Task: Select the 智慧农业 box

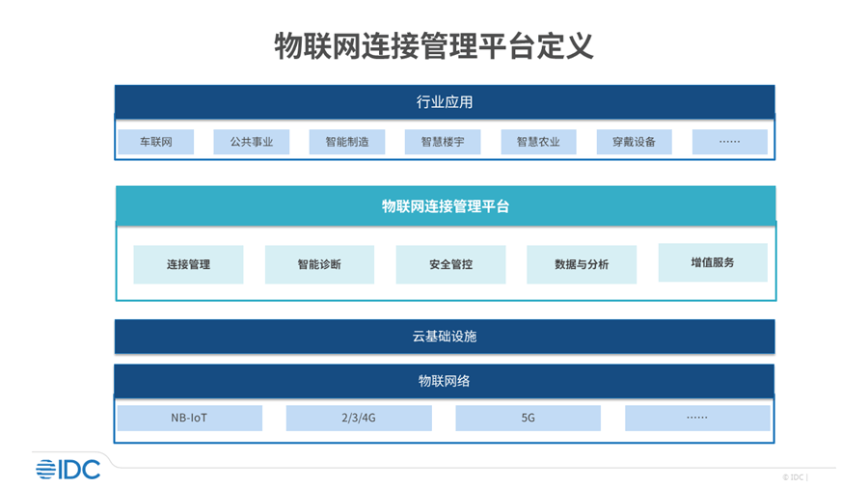Action: click(538, 142)
